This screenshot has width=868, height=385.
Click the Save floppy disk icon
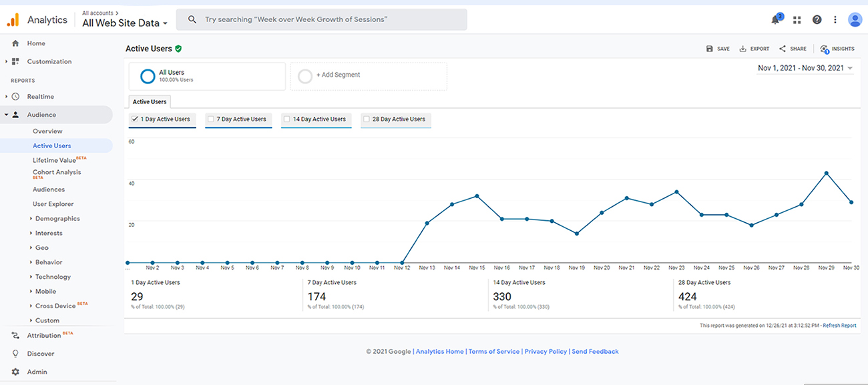click(x=710, y=49)
